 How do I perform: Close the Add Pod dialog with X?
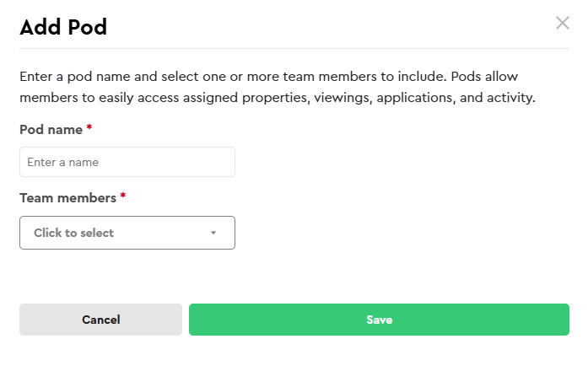point(562,24)
